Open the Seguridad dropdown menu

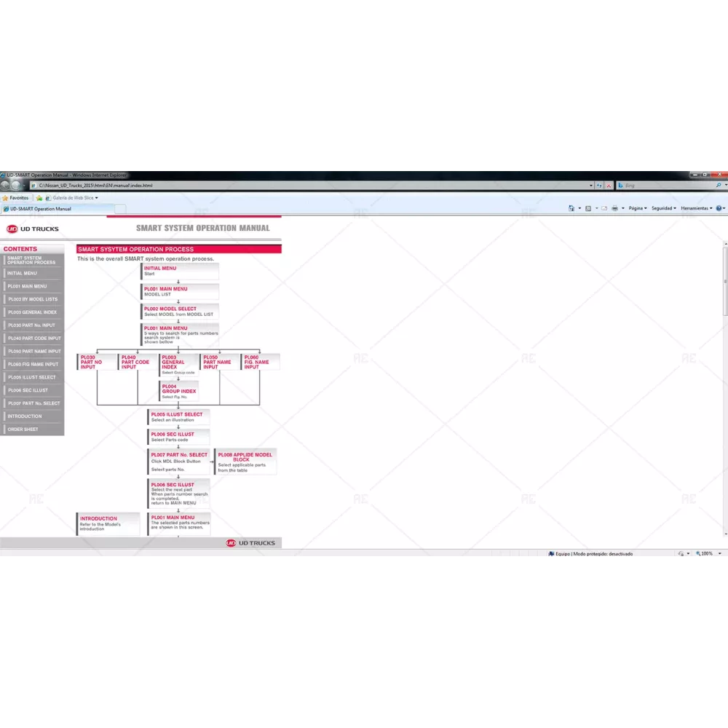click(663, 208)
